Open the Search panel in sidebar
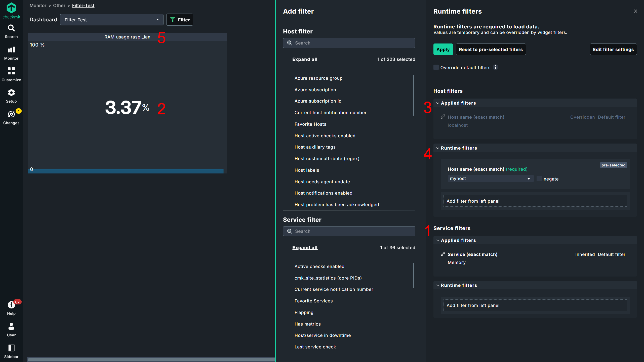 pyautogui.click(x=11, y=31)
